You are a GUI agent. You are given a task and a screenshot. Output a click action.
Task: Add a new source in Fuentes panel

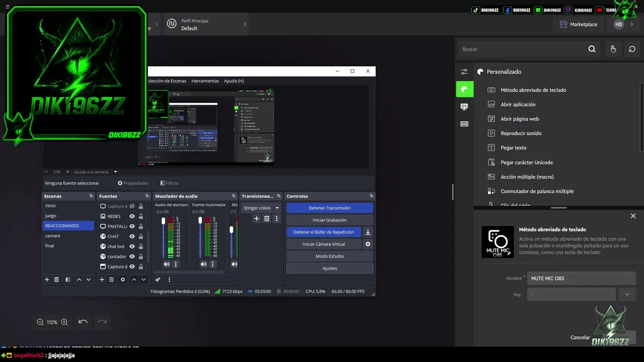click(x=102, y=280)
